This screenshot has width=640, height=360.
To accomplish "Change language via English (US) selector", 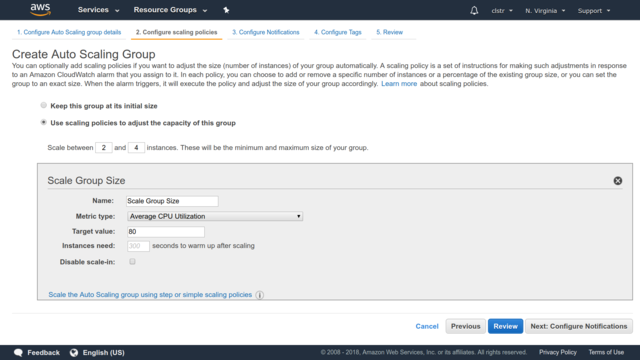I will (x=103, y=353).
